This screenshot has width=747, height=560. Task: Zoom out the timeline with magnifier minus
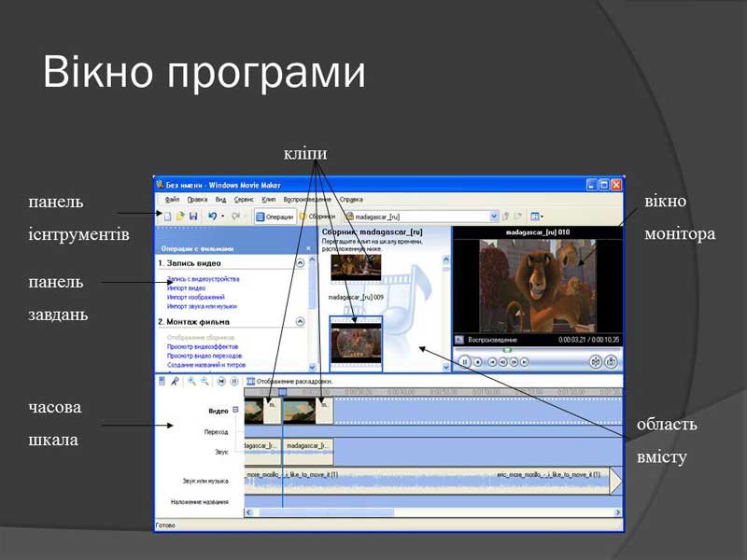(204, 381)
